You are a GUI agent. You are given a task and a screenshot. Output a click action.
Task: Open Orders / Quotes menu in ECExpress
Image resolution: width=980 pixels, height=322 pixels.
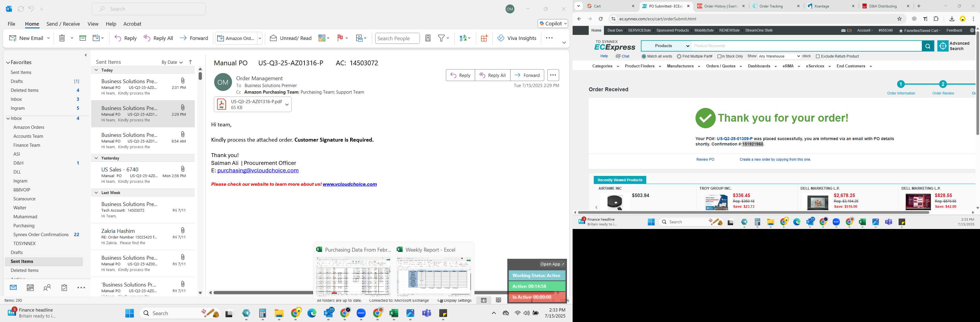click(724, 66)
